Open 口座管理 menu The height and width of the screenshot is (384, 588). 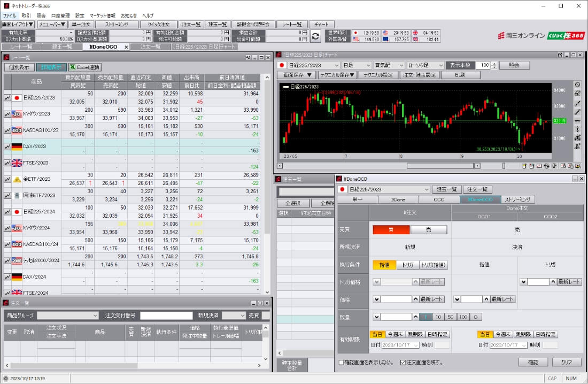(60, 16)
